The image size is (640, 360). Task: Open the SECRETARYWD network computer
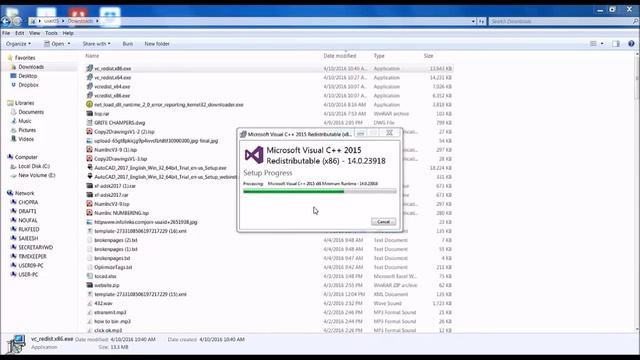click(x=36, y=247)
